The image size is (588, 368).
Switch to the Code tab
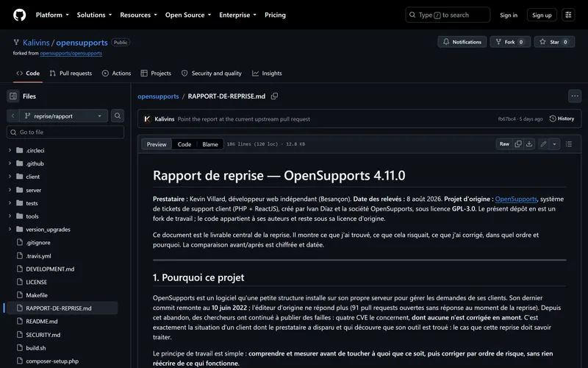coord(28,73)
